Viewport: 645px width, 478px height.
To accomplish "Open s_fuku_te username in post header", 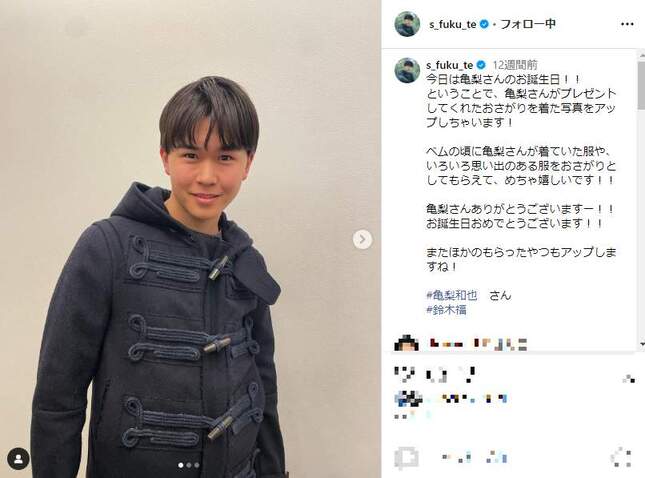I will pos(452,25).
